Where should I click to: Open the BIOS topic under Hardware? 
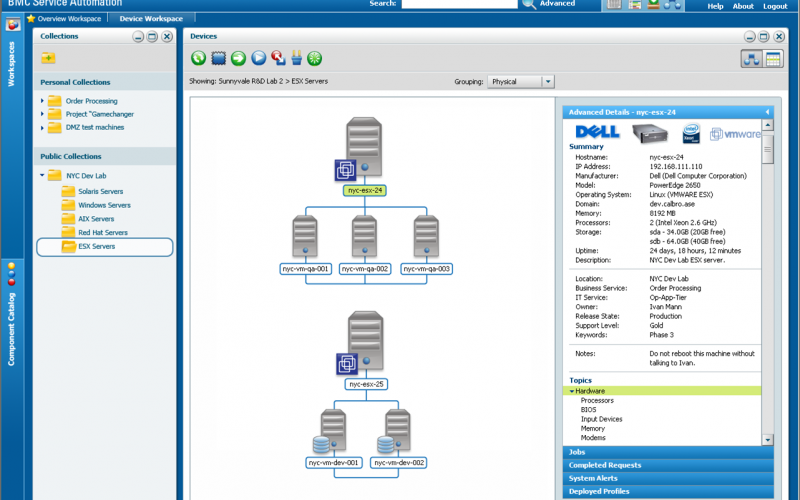(588, 410)
